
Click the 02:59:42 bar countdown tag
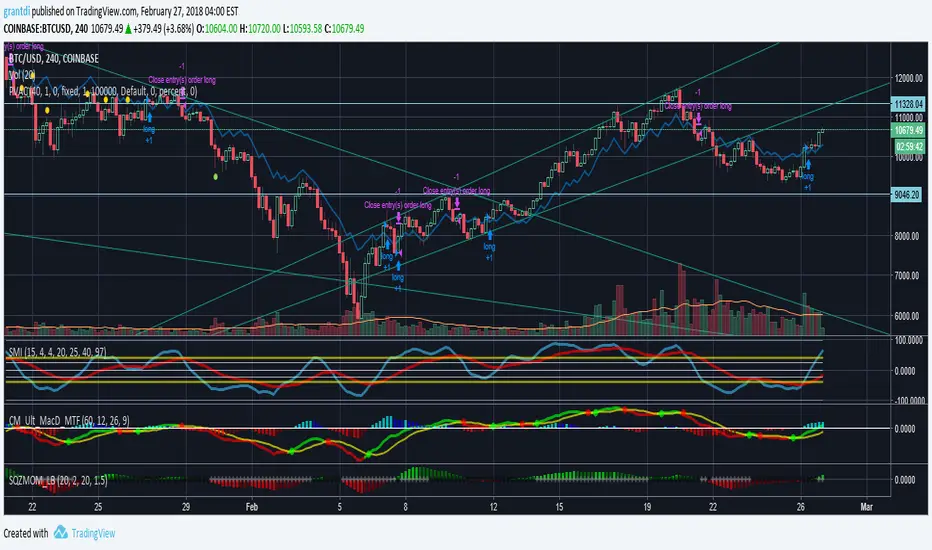909,146
